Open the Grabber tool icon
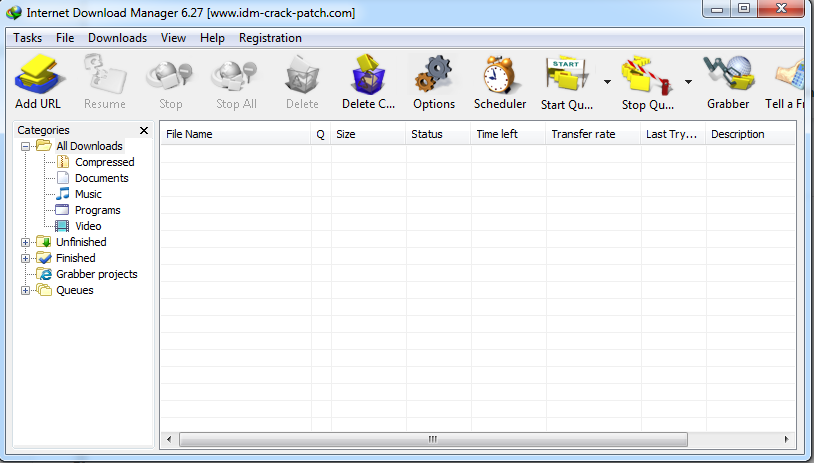814x463 pixels. [x=728, y=74]
